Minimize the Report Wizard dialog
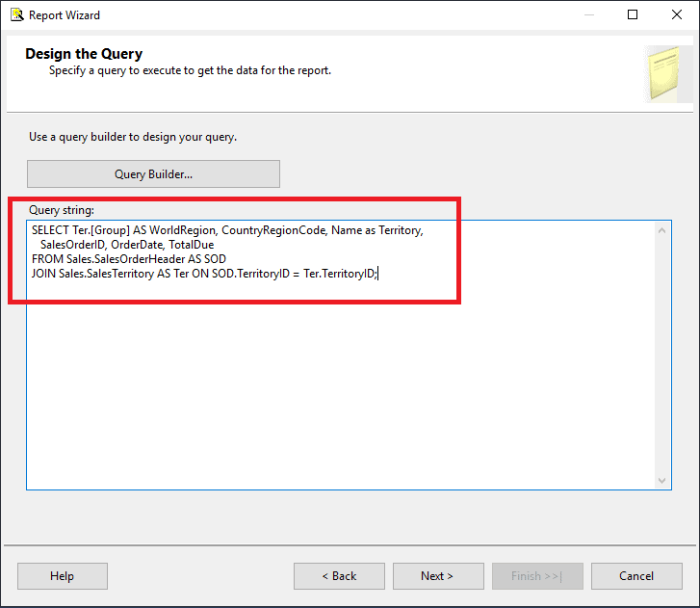 pos(589,14)
